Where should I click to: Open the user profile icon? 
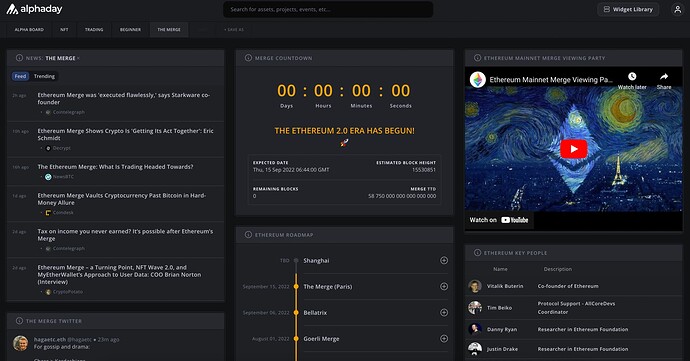click(x=677, y=9)
